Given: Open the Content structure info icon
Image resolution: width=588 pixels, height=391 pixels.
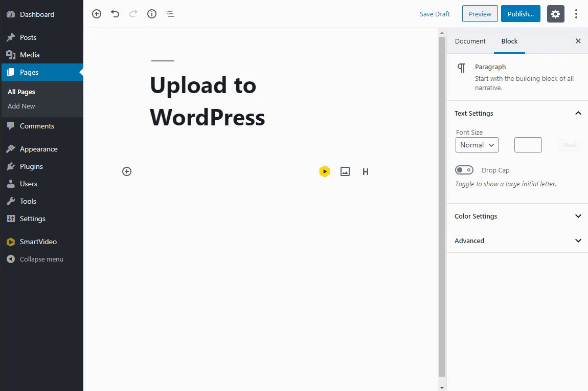Looking at the screenshot, I should (152, 14).
